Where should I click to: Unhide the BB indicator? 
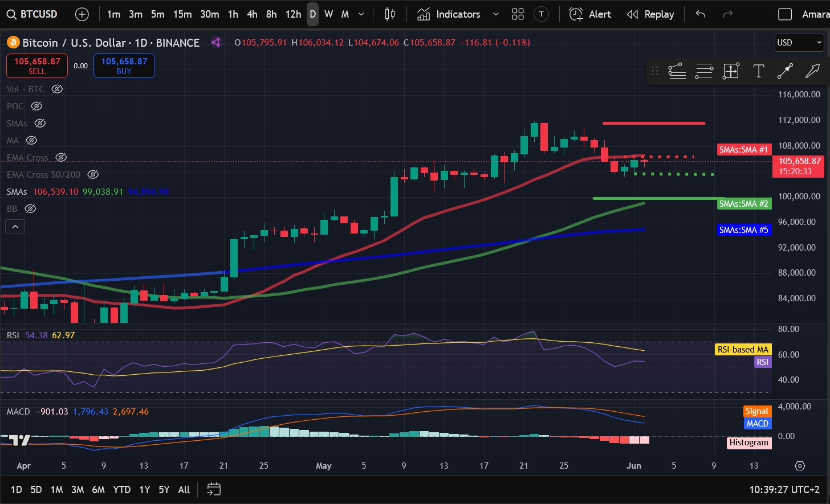30,209
